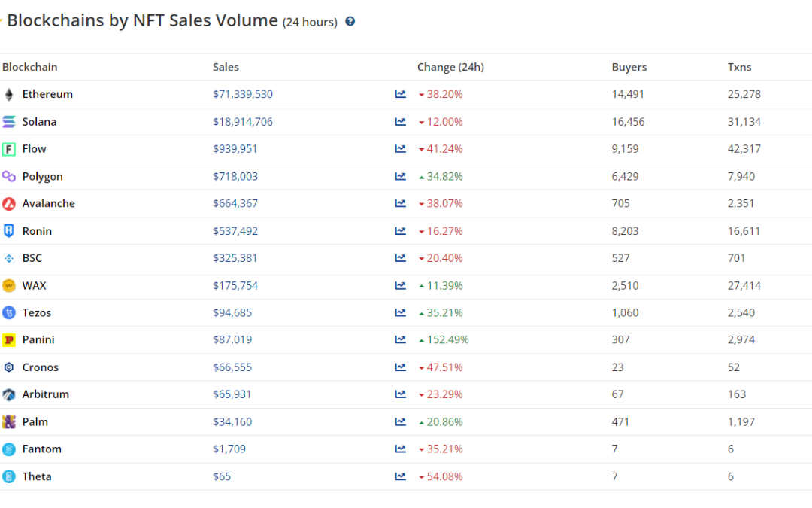Open the chart icon in the Panini row
The image size is (812, 508).
(x=400, y=339)
